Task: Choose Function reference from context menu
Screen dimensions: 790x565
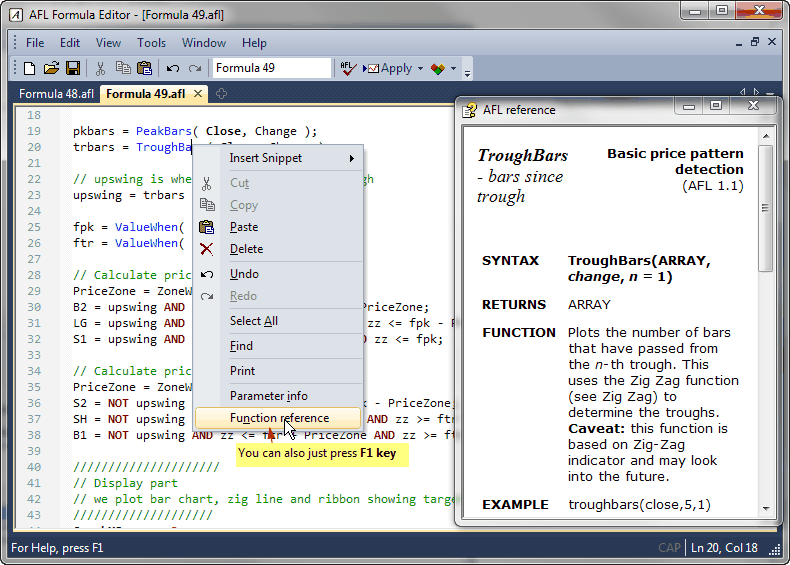Action: click(278, 418)
